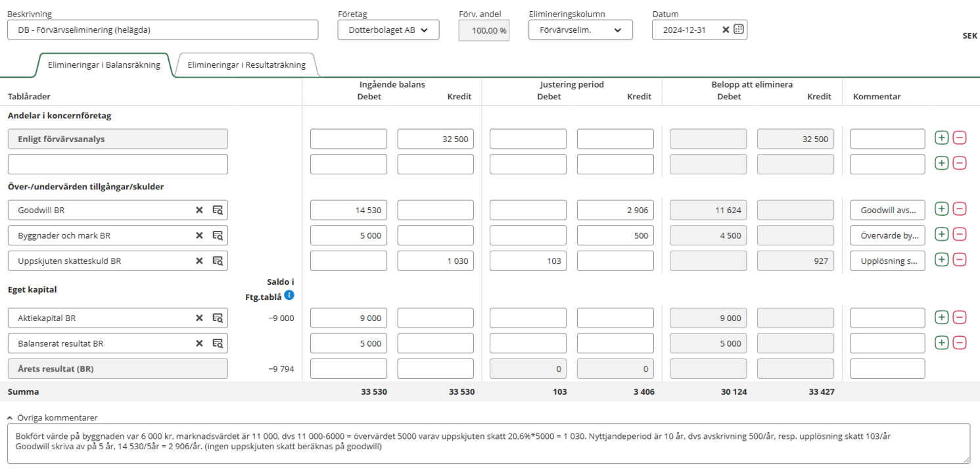The width and height of the screenshot is (980, 469).
Task: Switch to Elimineringar i Resultaträkning tab
Action: (x=246, y=65)
